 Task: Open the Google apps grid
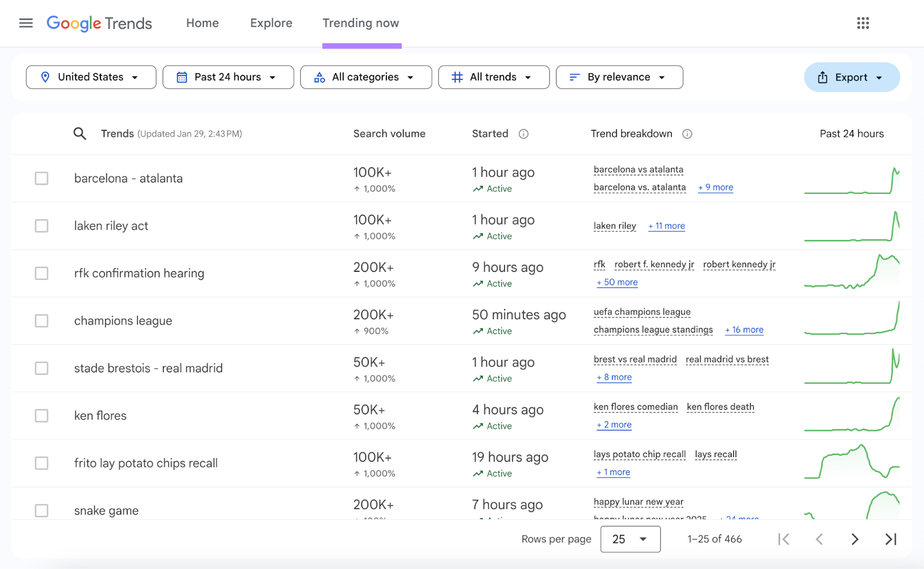863,23
